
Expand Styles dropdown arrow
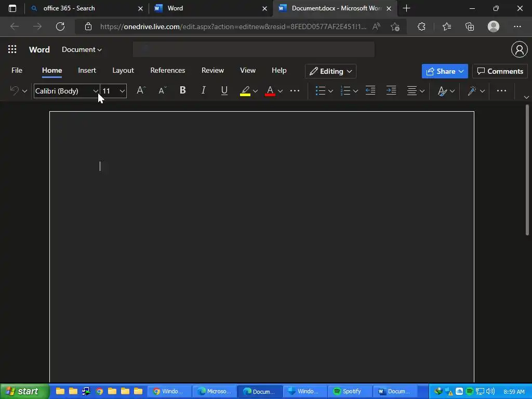click(453, 91)
